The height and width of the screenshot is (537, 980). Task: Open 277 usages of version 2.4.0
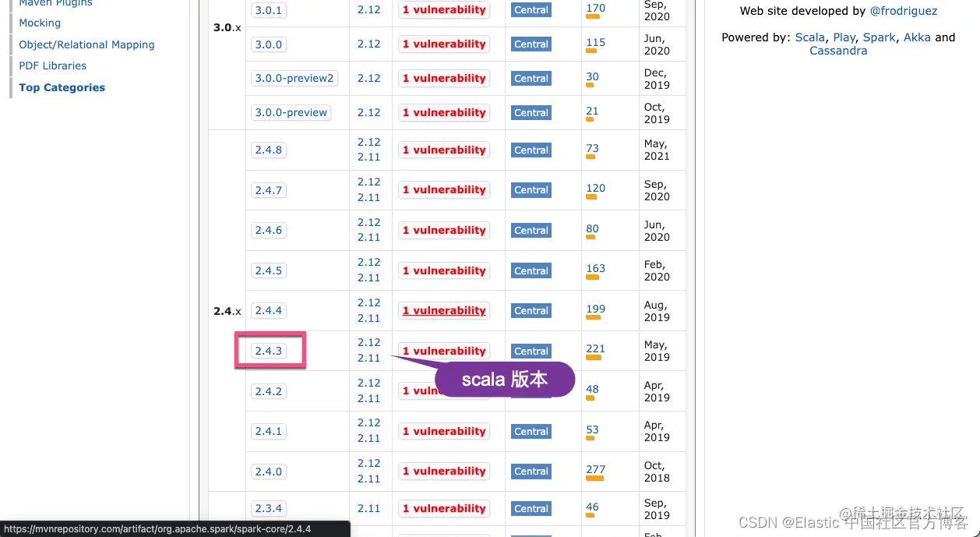(x=596, y=470)
